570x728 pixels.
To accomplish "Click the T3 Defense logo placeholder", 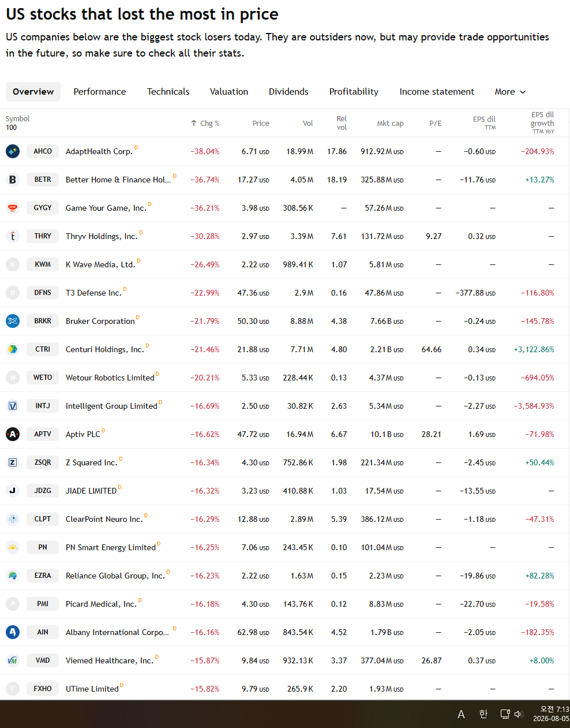I will point(13,293).
